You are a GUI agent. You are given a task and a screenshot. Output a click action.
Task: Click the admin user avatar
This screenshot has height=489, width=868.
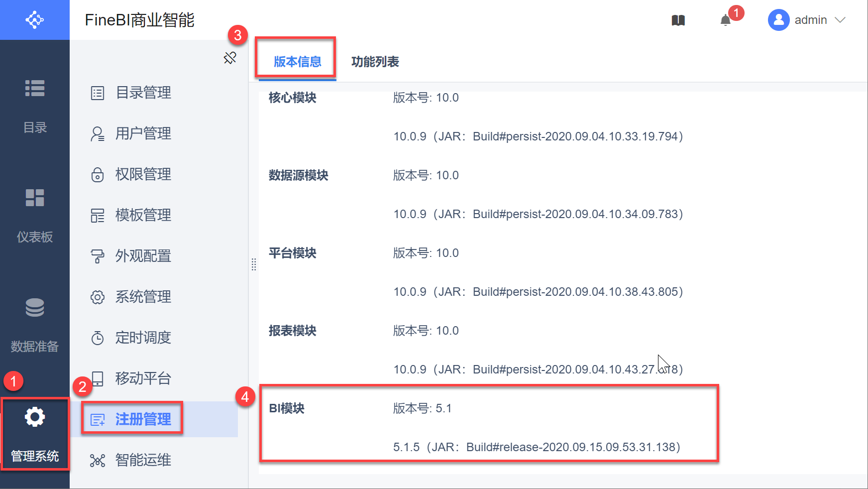(x=779, y=20)
